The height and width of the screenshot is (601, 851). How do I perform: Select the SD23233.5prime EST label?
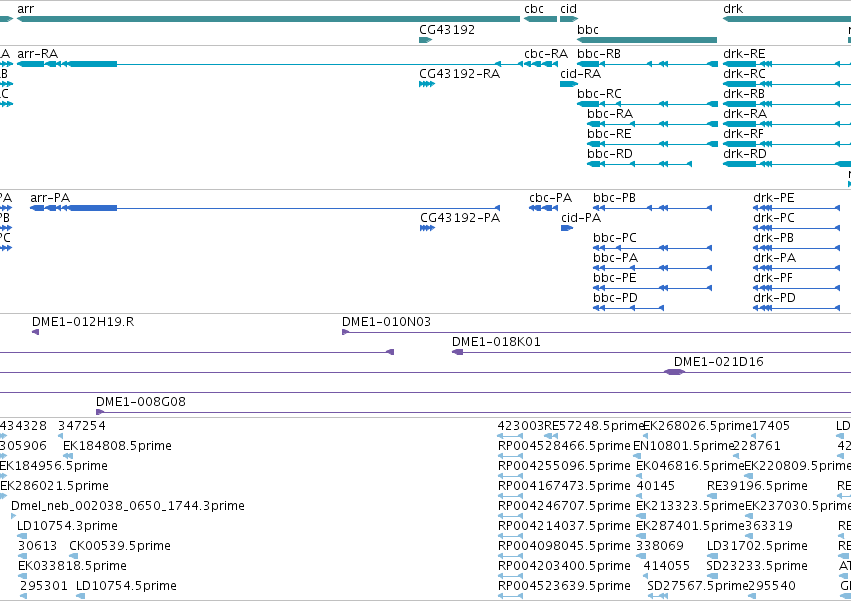tap(758, 566)
